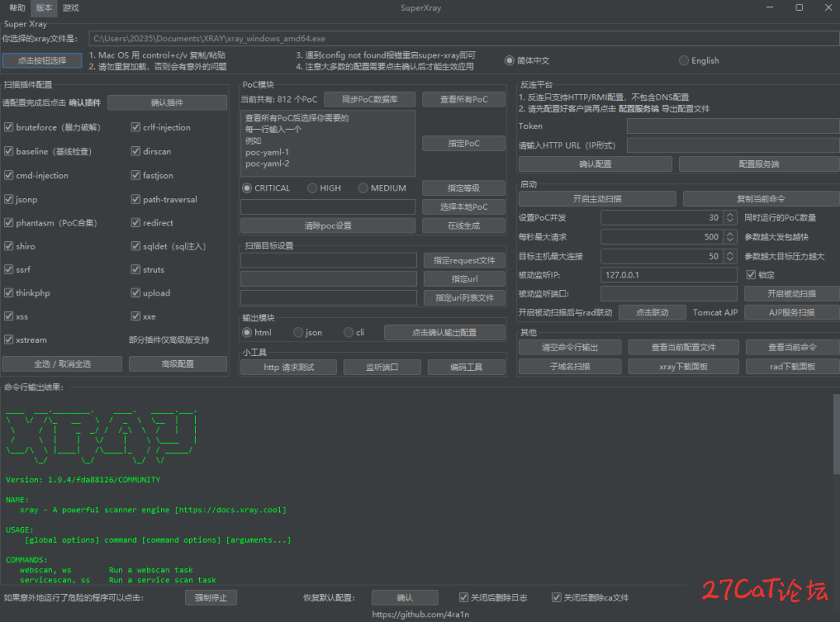840x622 pixels.
Task: Click the up arrow of 目标主机最大连接 spinner
Action: pos(730,253)
